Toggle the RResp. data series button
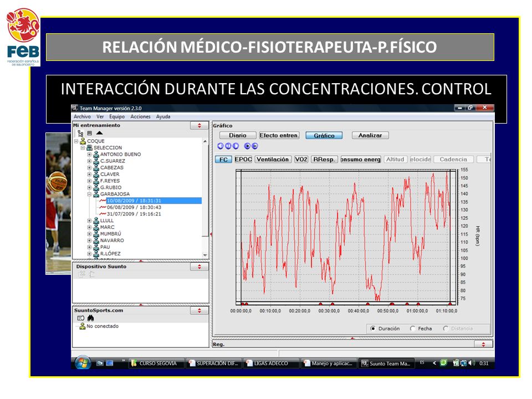 pos(324,160)
